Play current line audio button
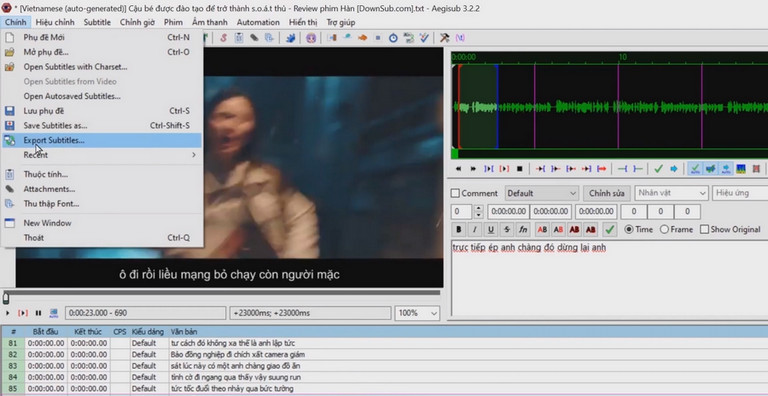768x396 pixels. pyautogui.click(x=504, y=169)
